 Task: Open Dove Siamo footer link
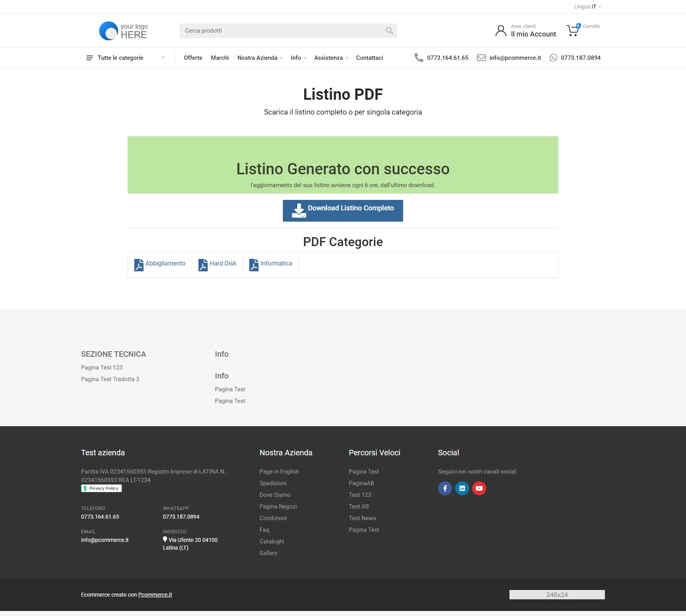point(275,495)
